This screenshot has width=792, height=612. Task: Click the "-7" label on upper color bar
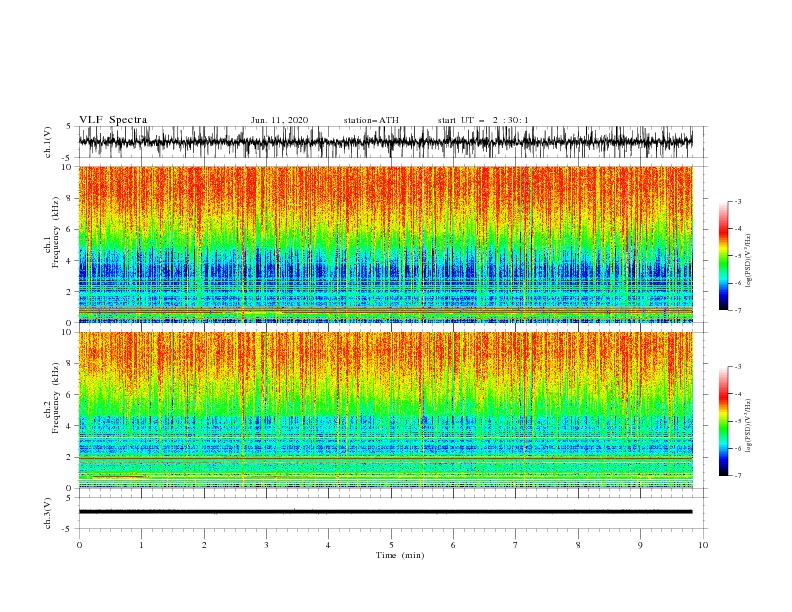[x=737, y=310]
